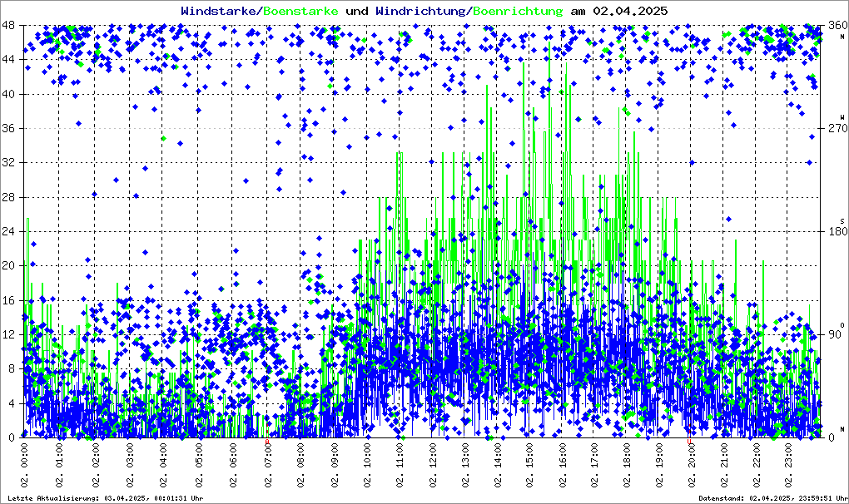Select the left axis value '12'
Viewport: 849px width, 504px height.
[7, 334]
